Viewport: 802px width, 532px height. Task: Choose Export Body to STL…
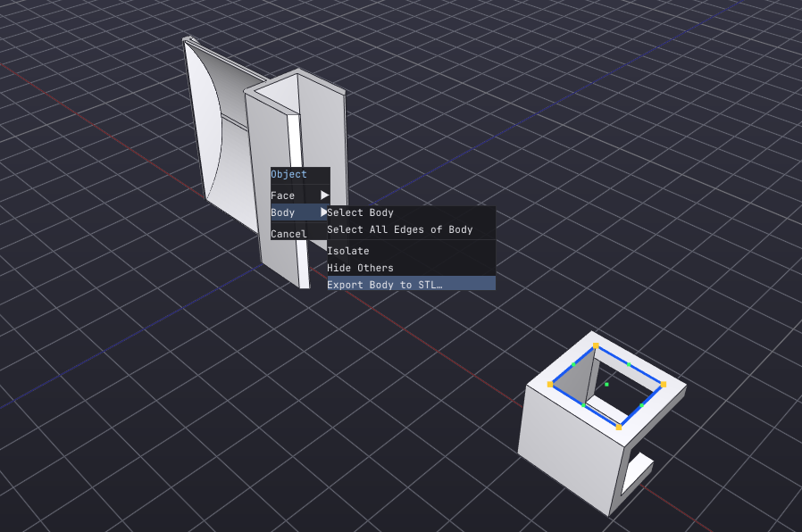point(411,285)
